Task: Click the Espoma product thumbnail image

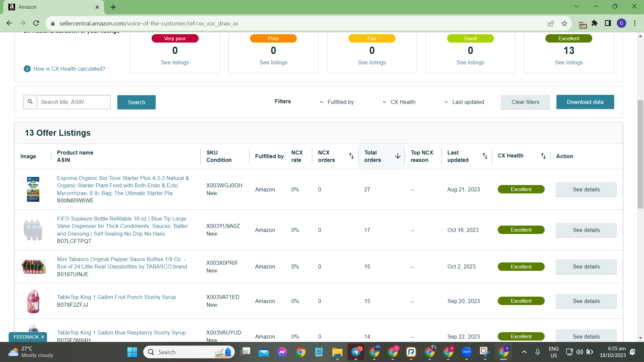Action: coord(33,189)
